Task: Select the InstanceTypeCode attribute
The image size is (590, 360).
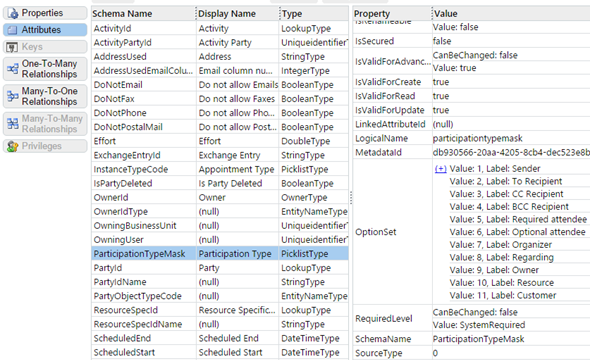Action: (x=131, y=169)
